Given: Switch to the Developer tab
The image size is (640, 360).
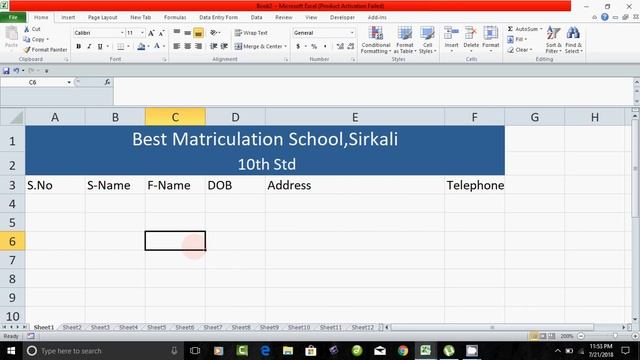Looking at the screenshot, I should pyautogui.click(x=342, y=17).
